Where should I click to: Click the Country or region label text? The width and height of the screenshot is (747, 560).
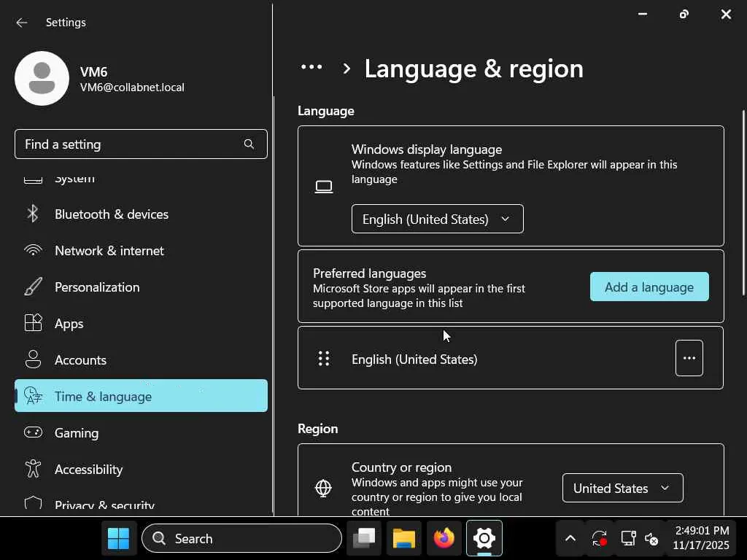(402, 467)
